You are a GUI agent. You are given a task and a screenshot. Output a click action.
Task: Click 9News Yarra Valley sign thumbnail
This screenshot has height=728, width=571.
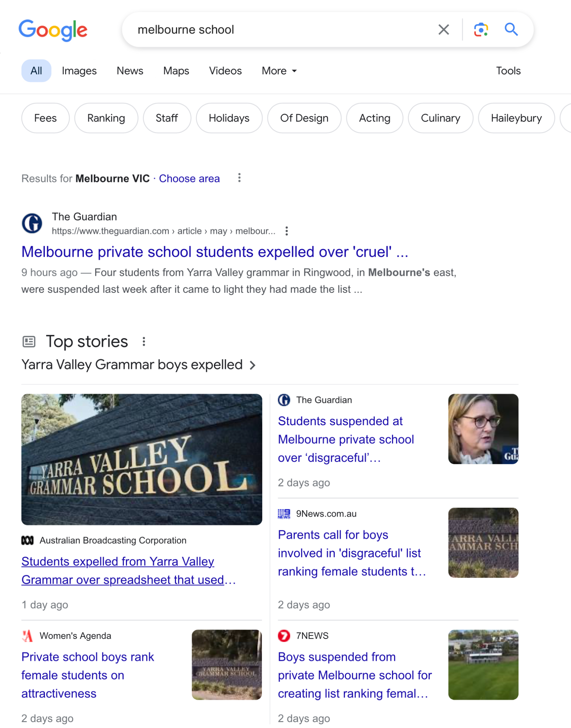[483, 543]
